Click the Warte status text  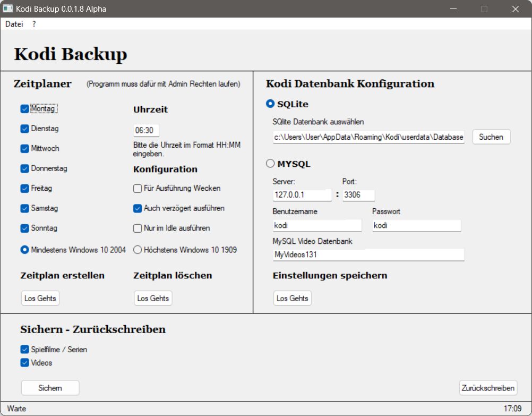(x=16, y=409)
